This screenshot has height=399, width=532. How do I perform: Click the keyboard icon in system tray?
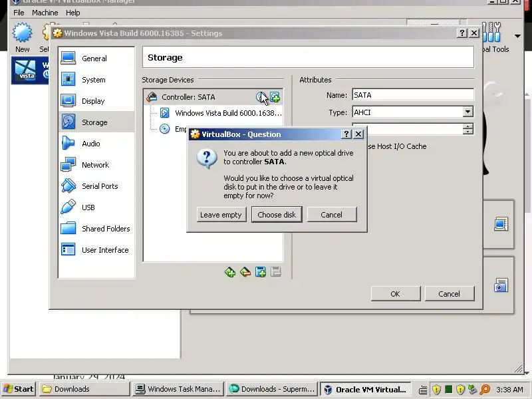coord(423,390)
